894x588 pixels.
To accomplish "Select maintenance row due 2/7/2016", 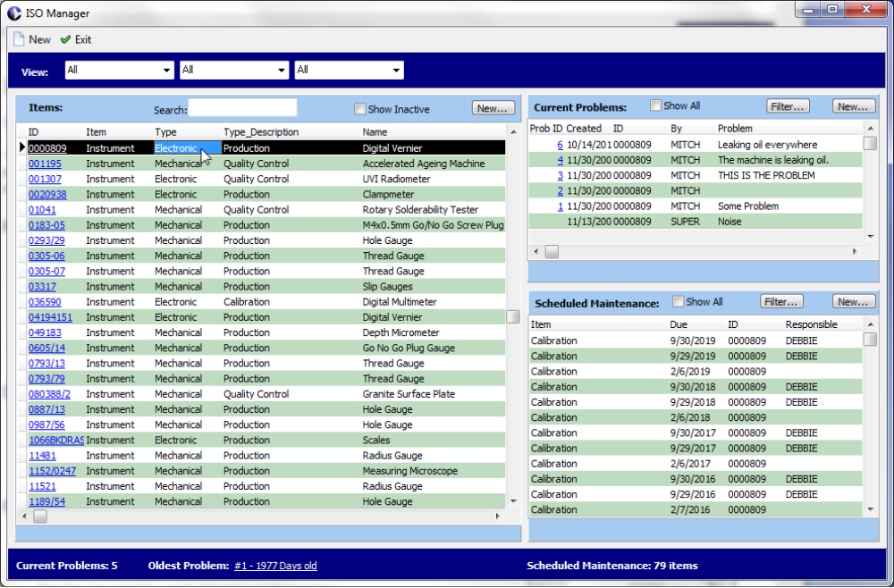I will 696,510.
